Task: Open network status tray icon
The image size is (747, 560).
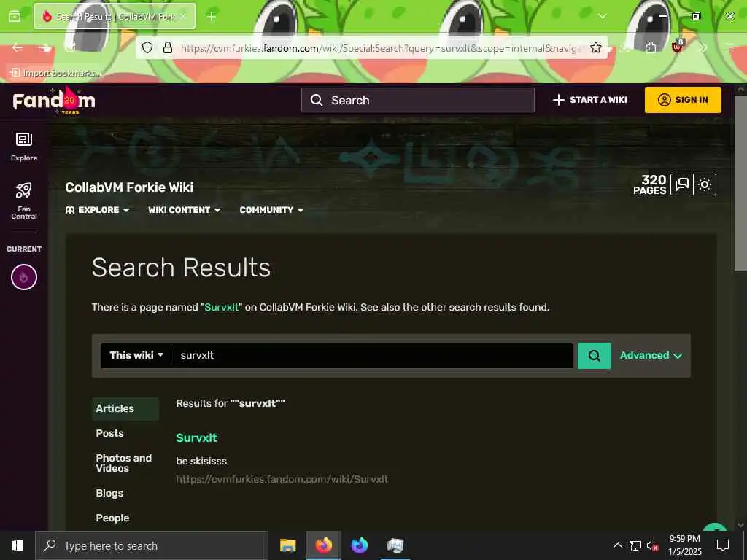Action: click(x=635, y=545)
